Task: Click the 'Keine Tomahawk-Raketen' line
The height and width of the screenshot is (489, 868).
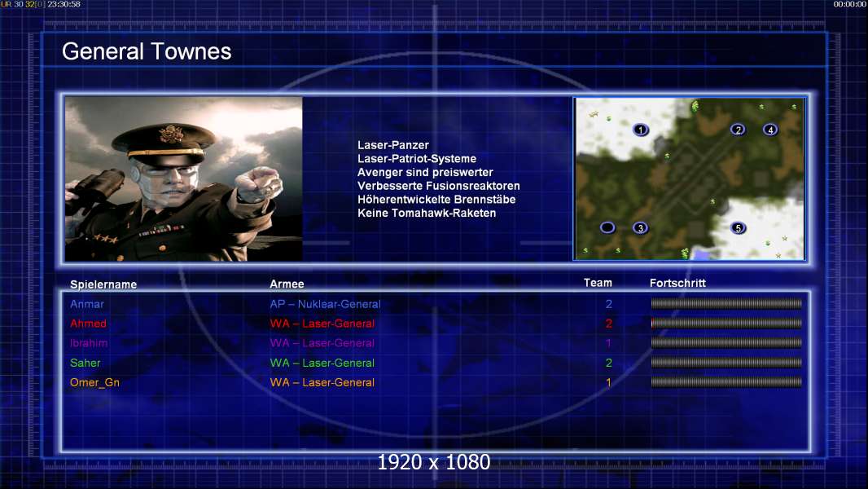Action: (x=426, y=214)
